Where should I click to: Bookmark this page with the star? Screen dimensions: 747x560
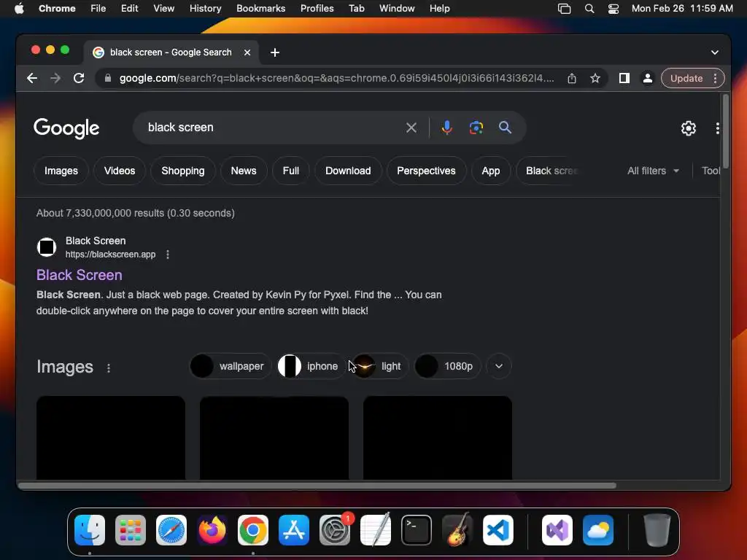pos(595,78)
